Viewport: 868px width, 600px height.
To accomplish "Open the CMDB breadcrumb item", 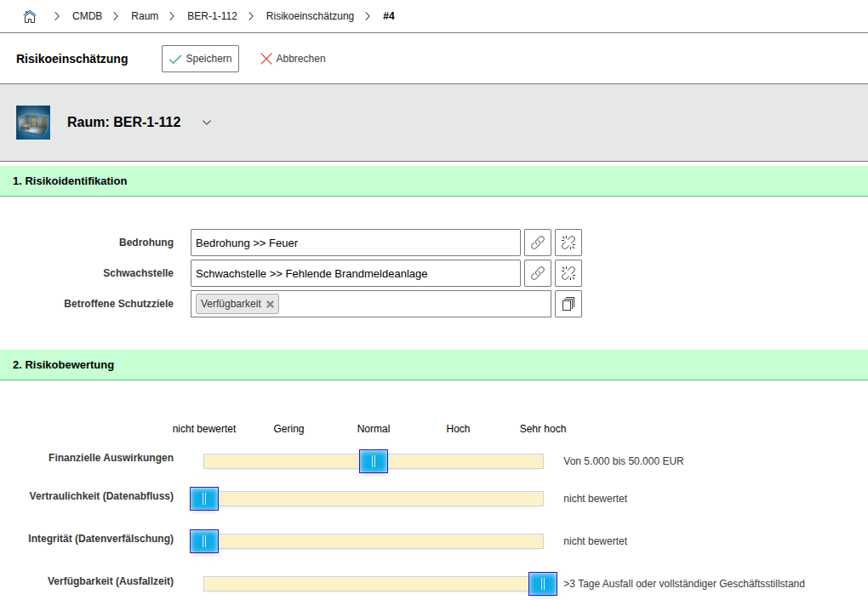I will point(87,16).
